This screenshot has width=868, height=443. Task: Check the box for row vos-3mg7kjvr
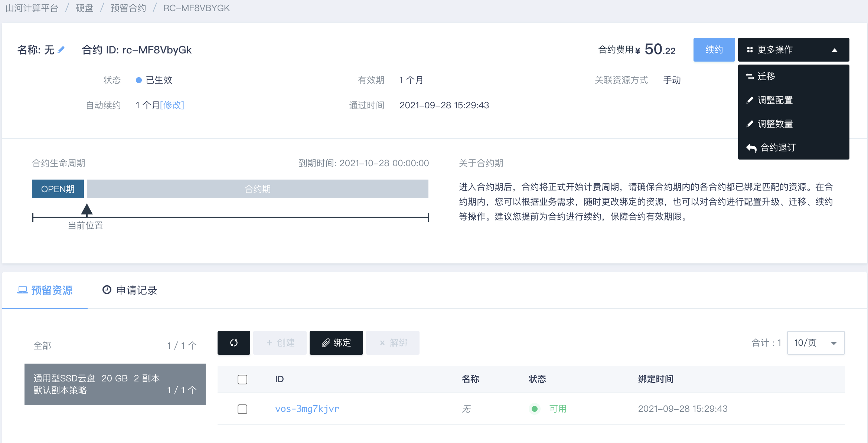coord(242,409)
